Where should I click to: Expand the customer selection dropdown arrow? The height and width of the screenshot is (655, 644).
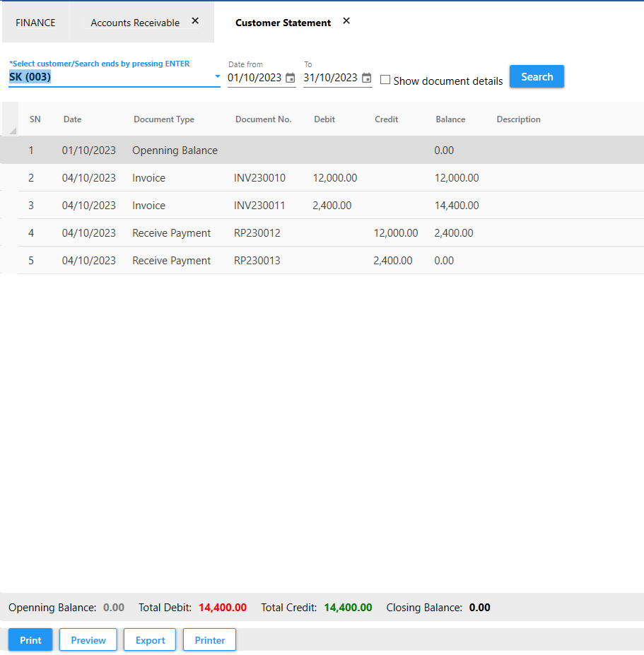[x=217, y=76]
